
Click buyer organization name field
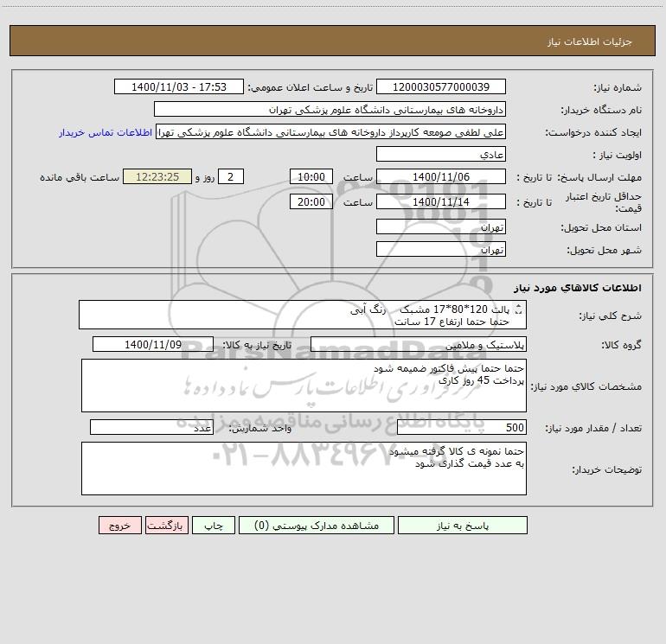(330, 109)
